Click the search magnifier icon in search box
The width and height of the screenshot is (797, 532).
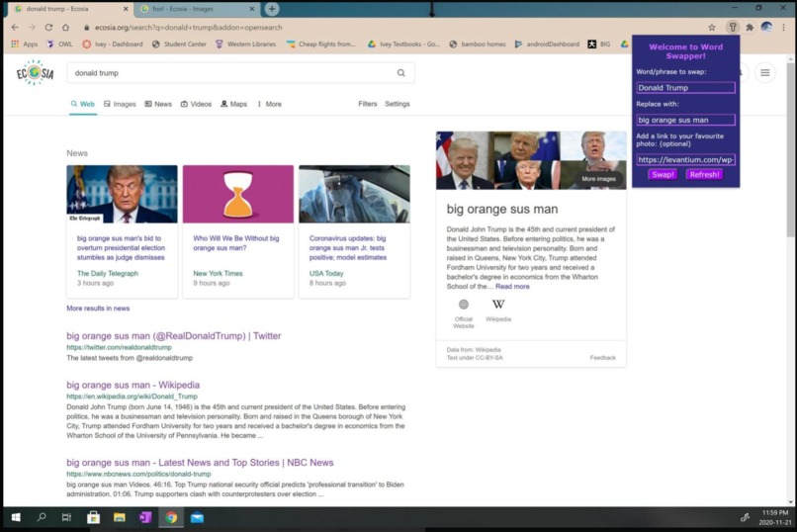point(401,72)
